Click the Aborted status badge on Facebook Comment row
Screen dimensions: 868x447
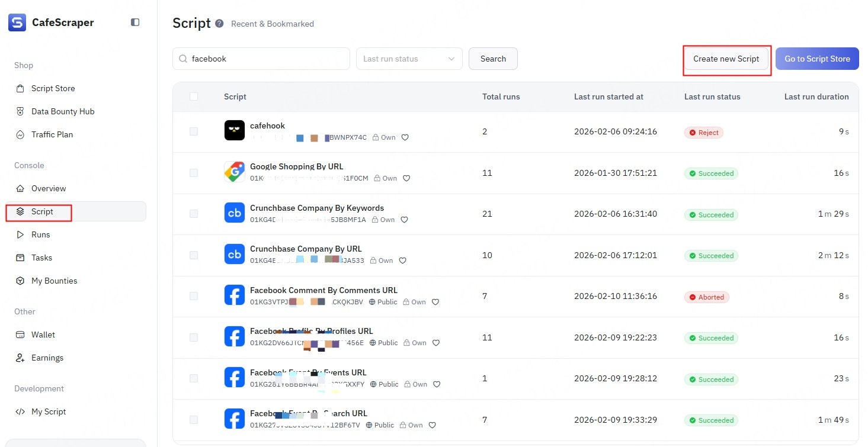coord(706,297)
